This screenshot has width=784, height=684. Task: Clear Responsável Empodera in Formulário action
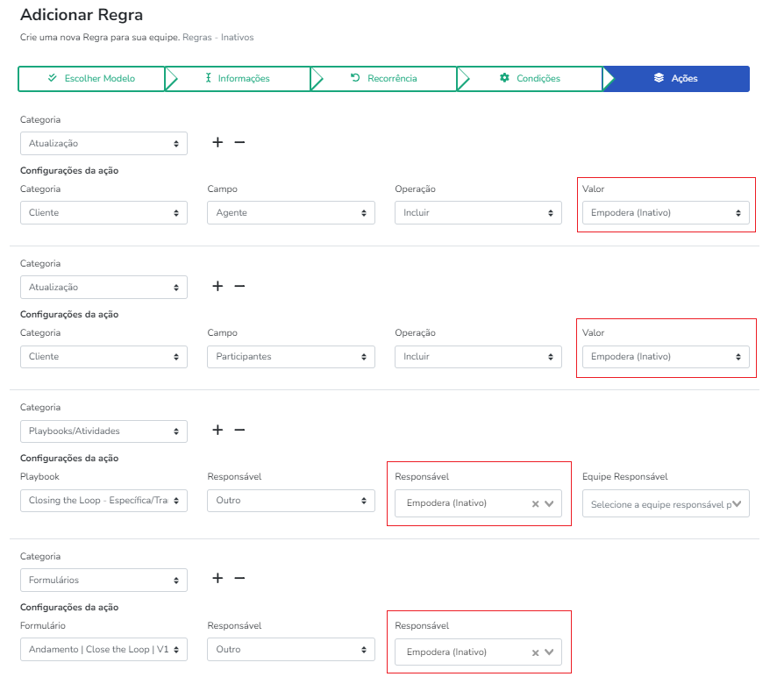pyautogui.click(x=535, y=652)
